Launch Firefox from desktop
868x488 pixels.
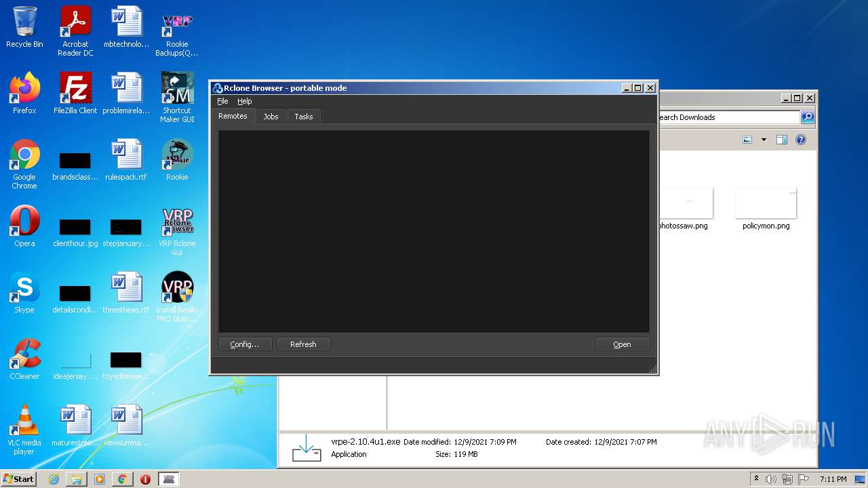point(24,94)
